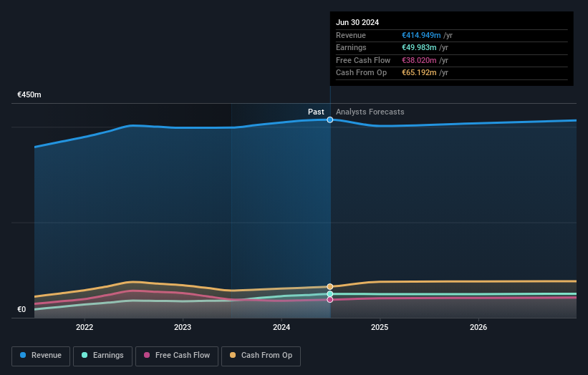Click the orange Cash From Op data point
The width and height of the screenshot is (588, 375).
pos(330,287)
